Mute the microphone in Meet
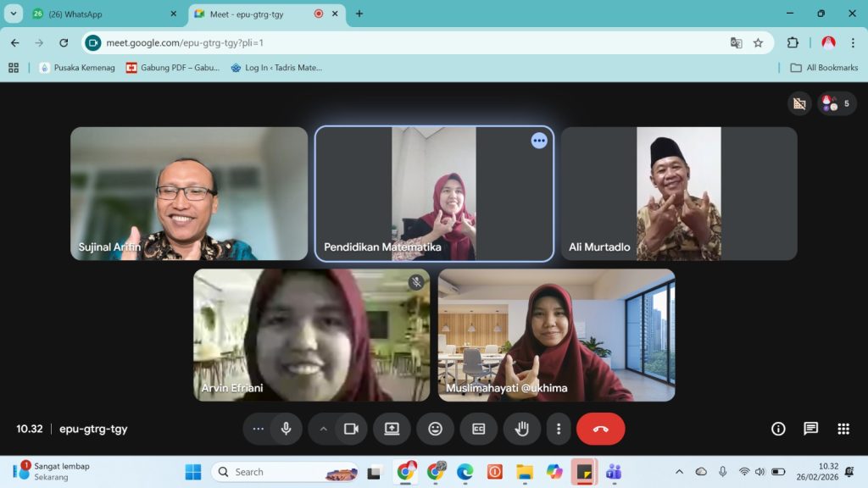This screenshot has width=868, height=488. pos(286,429)
